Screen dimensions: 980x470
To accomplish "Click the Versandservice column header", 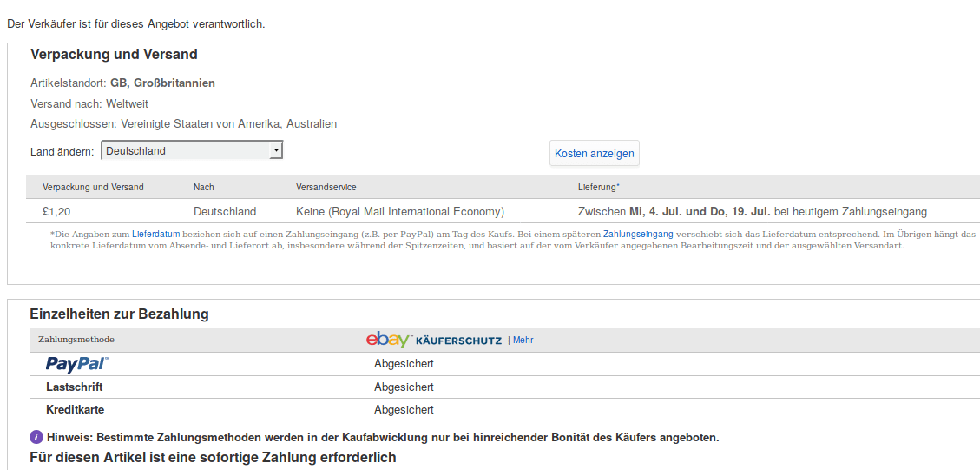I will click(x=326, y=187).
